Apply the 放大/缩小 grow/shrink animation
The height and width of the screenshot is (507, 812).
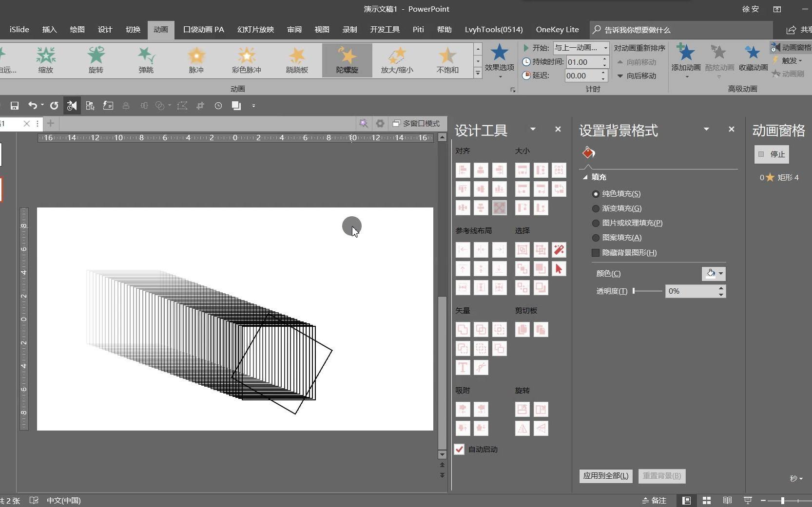pyautogui.click(x=397, y=60)
